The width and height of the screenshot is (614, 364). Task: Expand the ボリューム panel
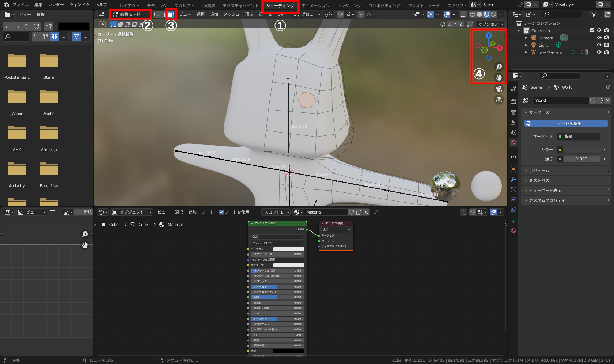(x=566, y=171)
